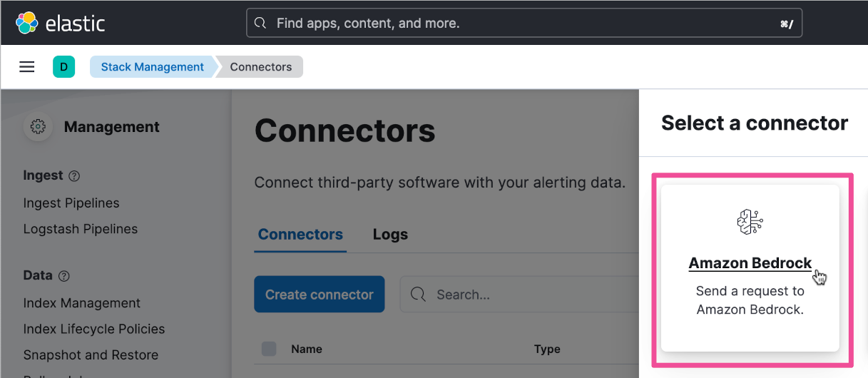
Task: Navigate to Index Lifecycle Policies
Action: click(94, 329)
